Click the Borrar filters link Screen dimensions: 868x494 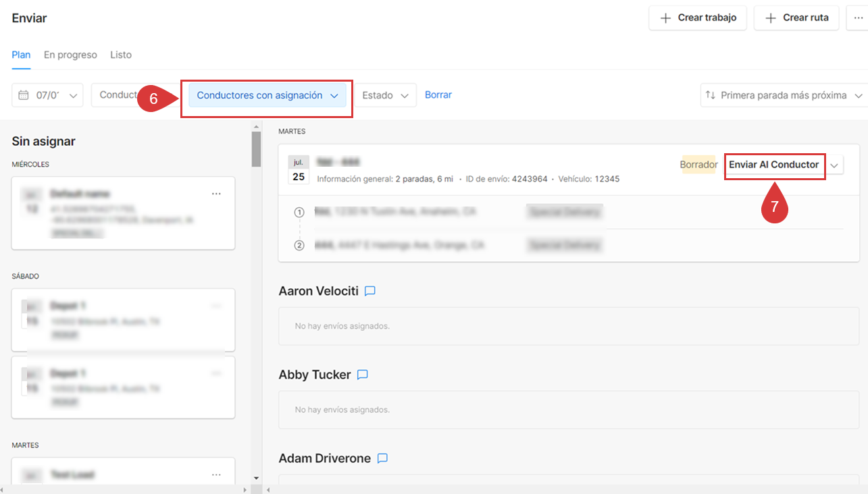[x=438, y=95]
